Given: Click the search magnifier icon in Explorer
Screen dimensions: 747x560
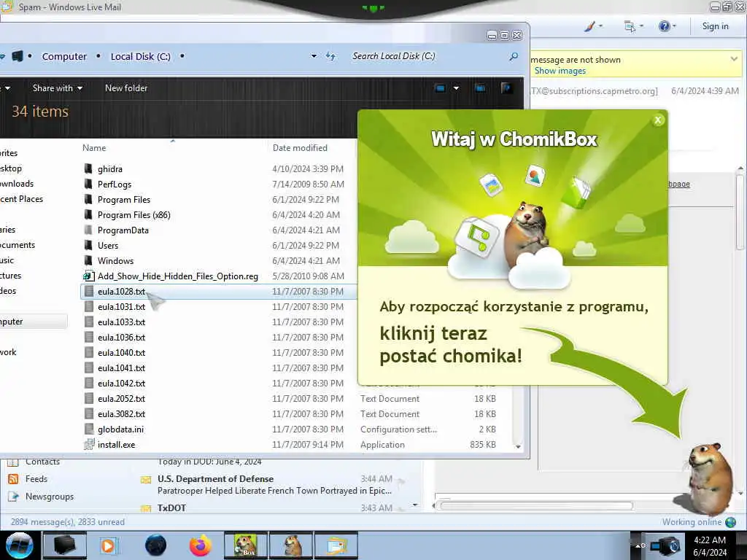Looking at the screenshot, I should pos(514,56).
